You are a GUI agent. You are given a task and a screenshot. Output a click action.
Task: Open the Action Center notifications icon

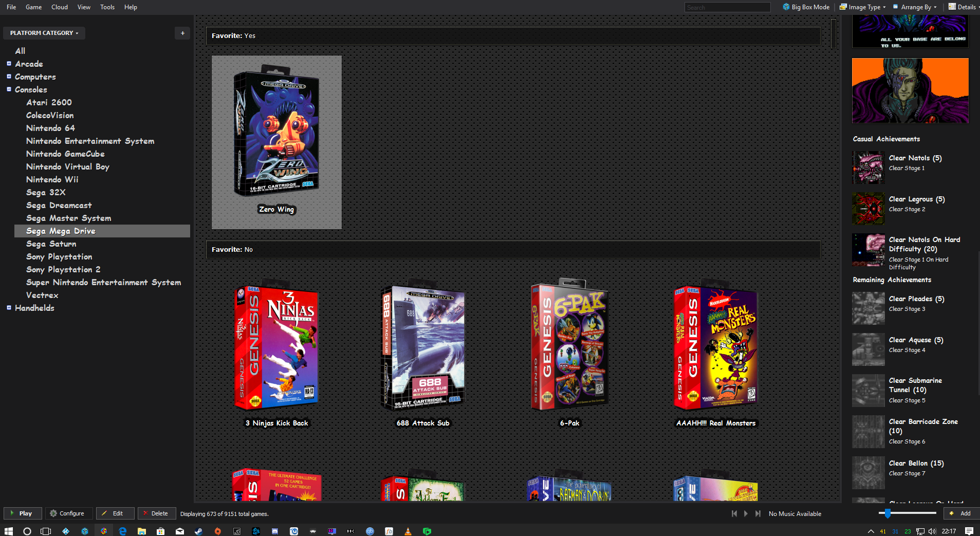969,531
